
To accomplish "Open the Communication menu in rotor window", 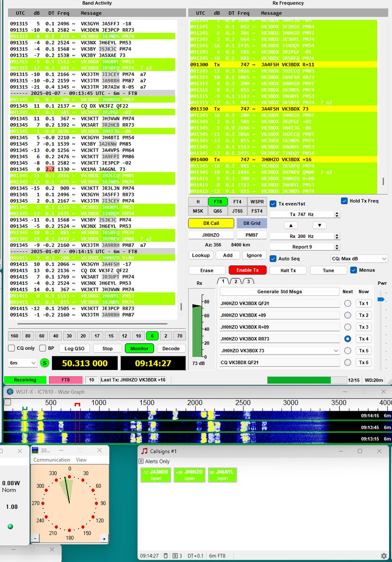I will pos(52,460).
